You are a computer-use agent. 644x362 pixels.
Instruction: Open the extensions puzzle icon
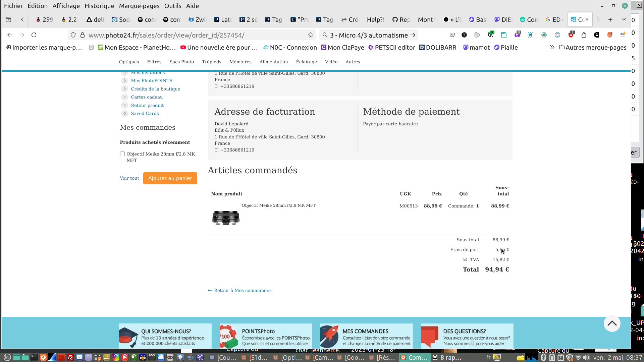coord(584,35)
